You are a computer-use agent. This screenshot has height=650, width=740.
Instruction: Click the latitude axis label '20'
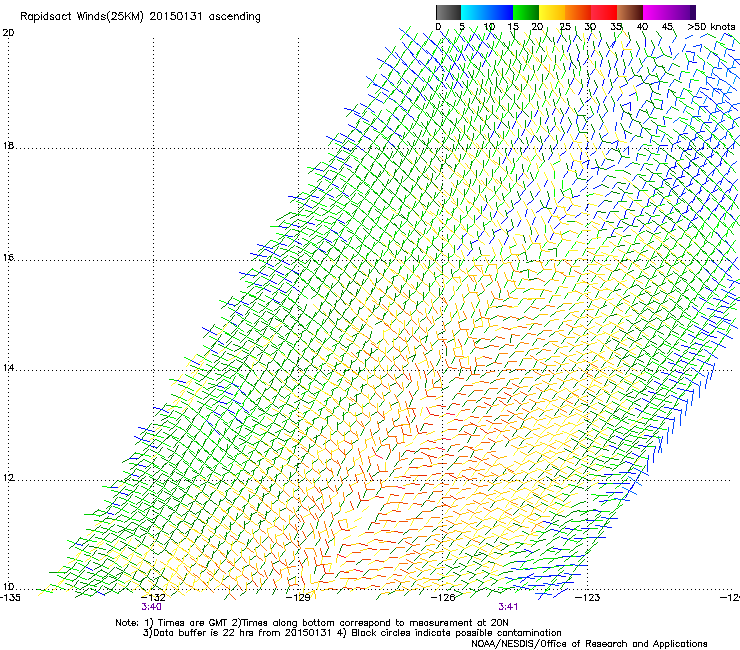(x=8, y=33)
